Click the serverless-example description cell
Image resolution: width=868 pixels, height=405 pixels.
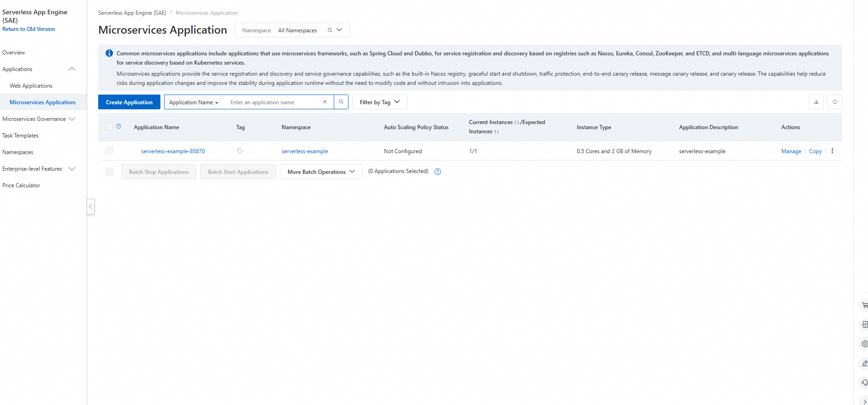pyautogui.click(x=702, y=151)
